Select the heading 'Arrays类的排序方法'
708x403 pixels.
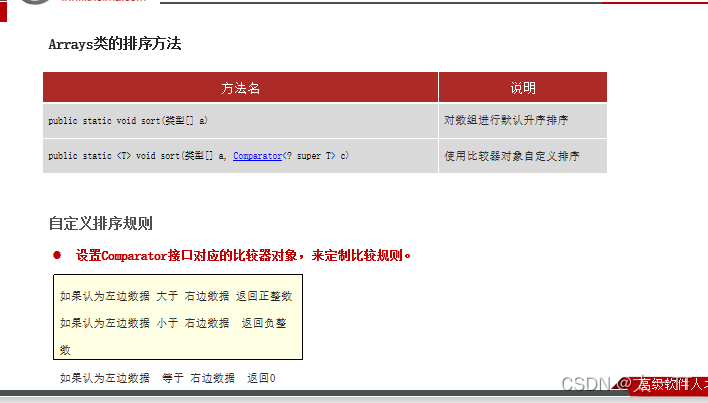115,44
